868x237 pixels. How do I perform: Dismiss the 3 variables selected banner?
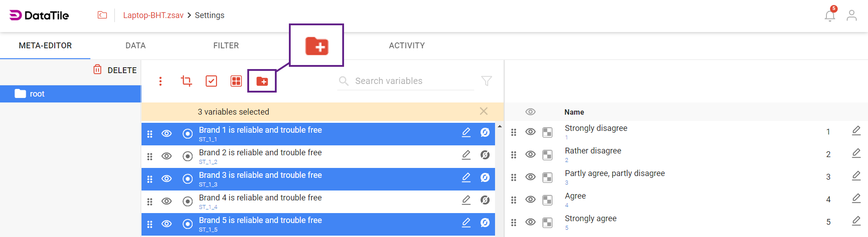click(484, 111)
